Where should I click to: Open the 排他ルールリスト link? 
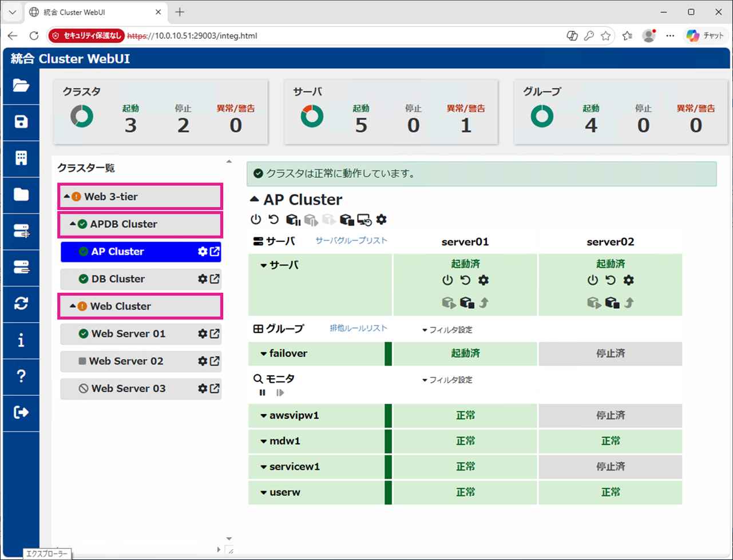tap(359, 328)
